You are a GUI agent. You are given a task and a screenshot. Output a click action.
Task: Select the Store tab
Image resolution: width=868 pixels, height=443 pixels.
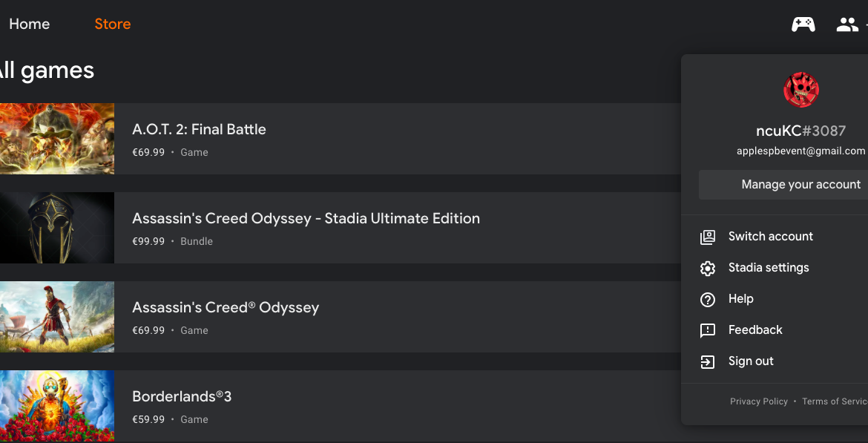(x=112, y=24)
